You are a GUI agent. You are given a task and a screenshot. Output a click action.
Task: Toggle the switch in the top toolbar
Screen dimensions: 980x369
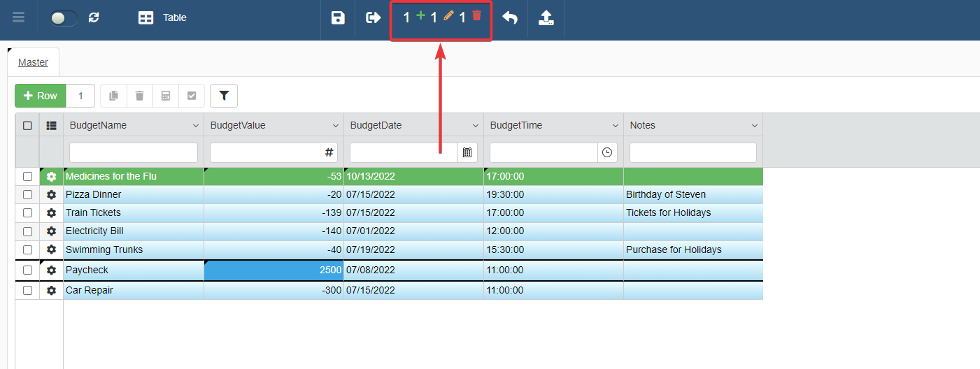click(x=64, y=18)
